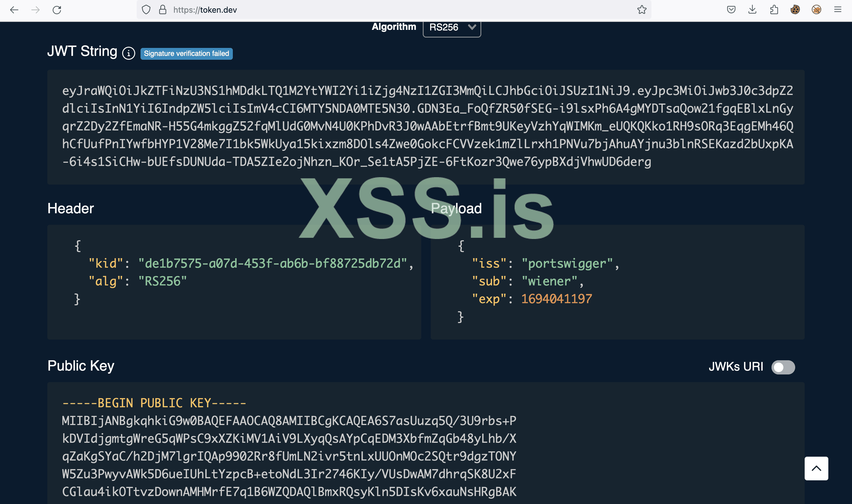Bookmark this page with star icon

641,10
